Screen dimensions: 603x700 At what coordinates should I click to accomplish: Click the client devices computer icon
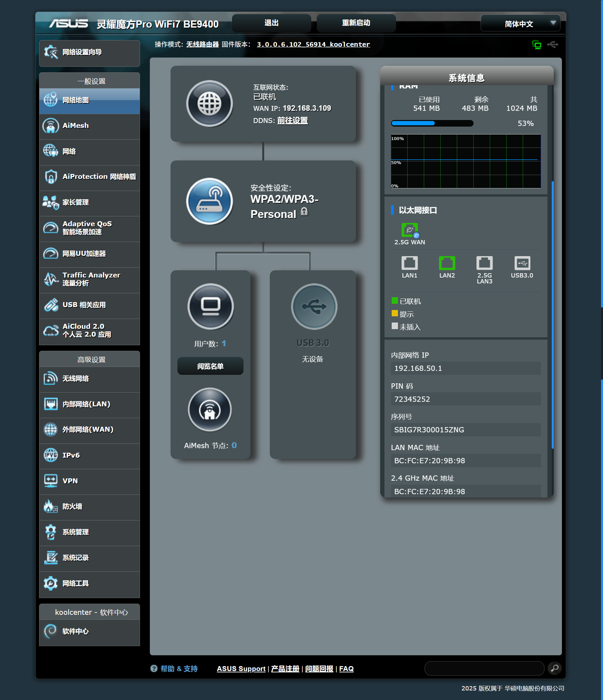coord(210,306)
